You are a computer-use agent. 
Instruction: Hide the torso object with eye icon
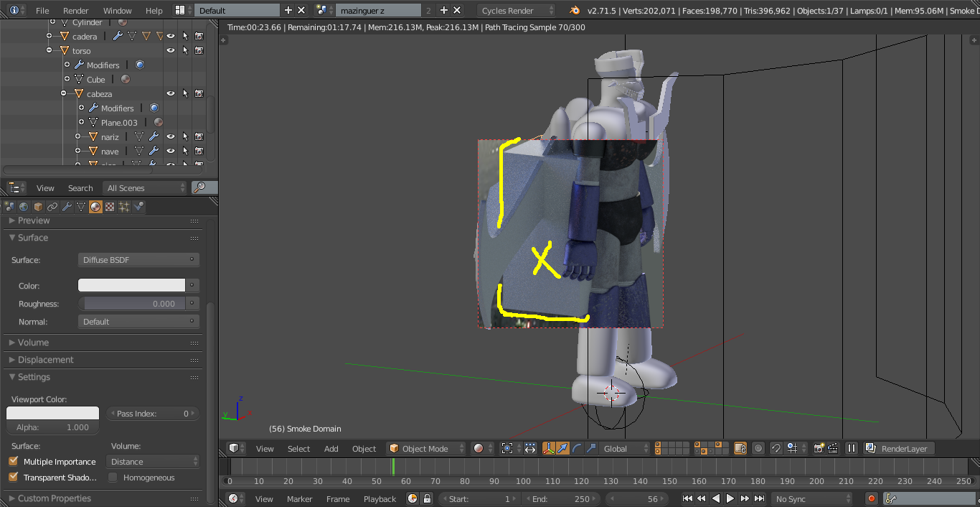click(171, 50)
